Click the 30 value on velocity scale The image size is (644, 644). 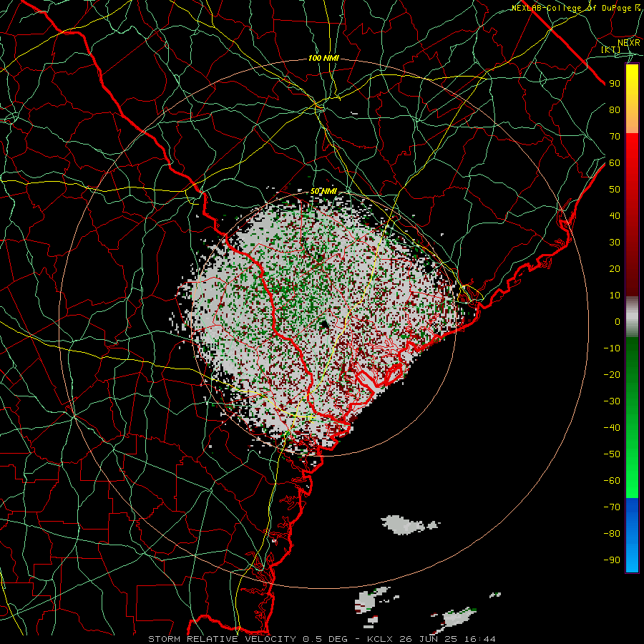[x=615, y=243]
